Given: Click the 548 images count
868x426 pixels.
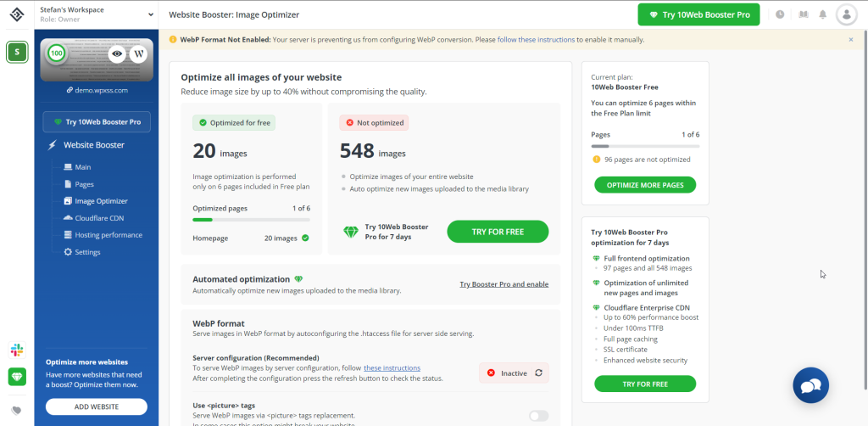Looking at the screenshot, I should [373, 150].
